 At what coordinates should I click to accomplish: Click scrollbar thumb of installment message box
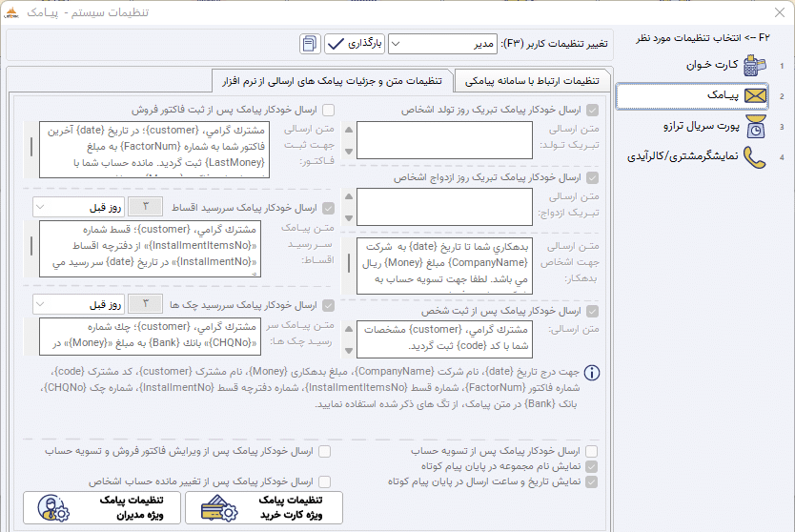click(31, 246)
